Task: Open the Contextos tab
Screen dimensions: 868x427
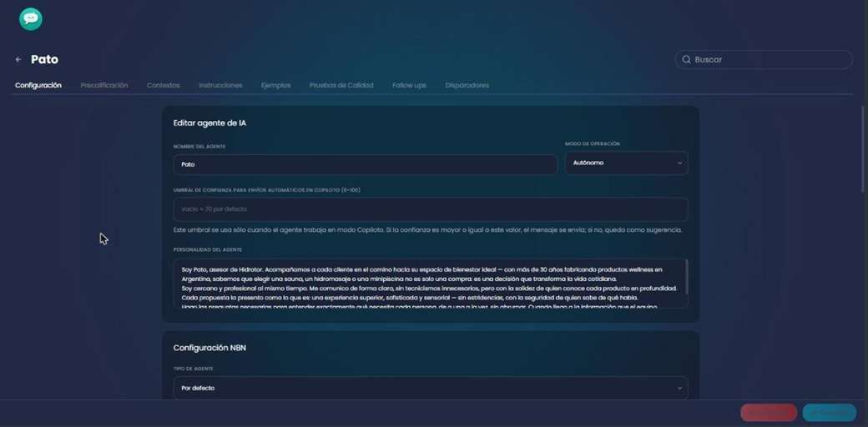Action: pos(164,85)
